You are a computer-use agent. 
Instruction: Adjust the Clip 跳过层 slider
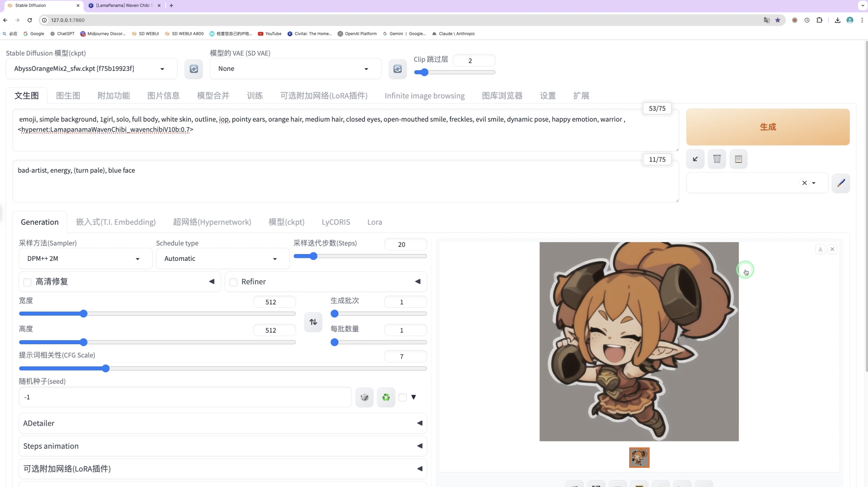coord(455,73)
